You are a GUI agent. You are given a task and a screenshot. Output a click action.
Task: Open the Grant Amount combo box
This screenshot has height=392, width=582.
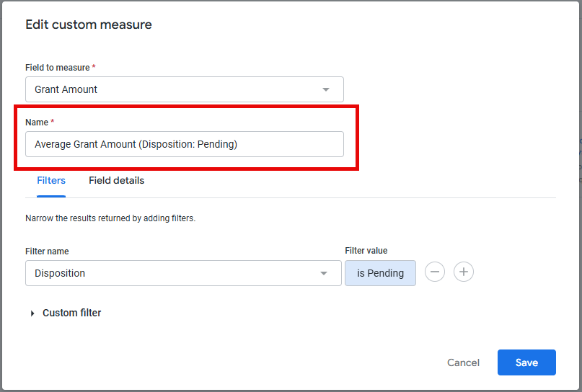185,89
